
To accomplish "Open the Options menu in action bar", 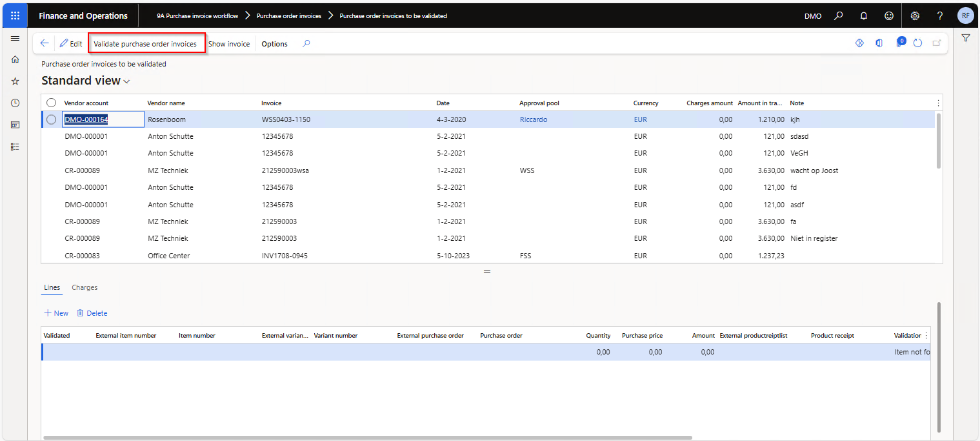I will tap(274, 44).
